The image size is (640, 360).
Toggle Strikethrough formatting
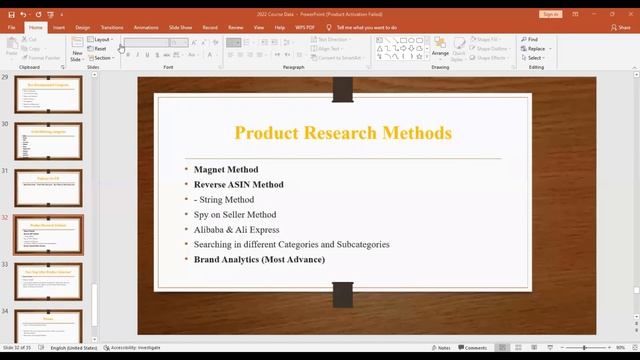(167, 55)
